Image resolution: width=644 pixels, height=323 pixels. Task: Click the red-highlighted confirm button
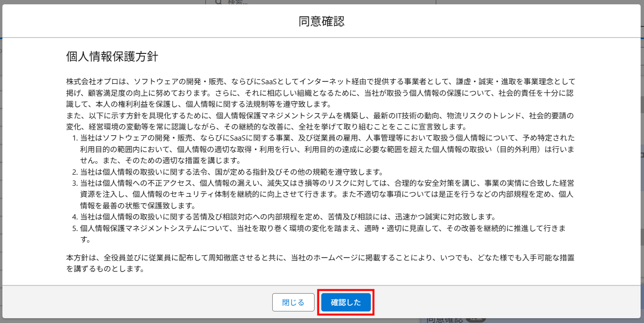pyautogui.click(x=345, y=302)
